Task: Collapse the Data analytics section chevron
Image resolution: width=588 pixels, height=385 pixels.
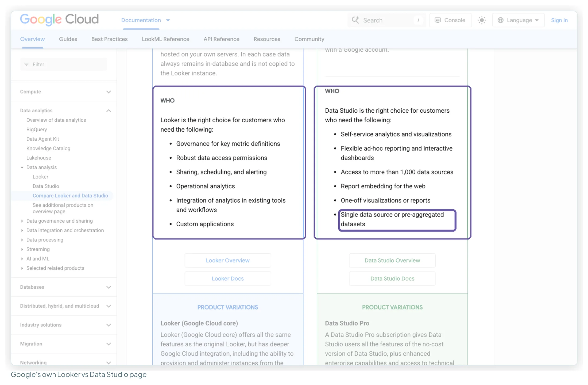Action: pyautogui.click(x=109, y=110)
